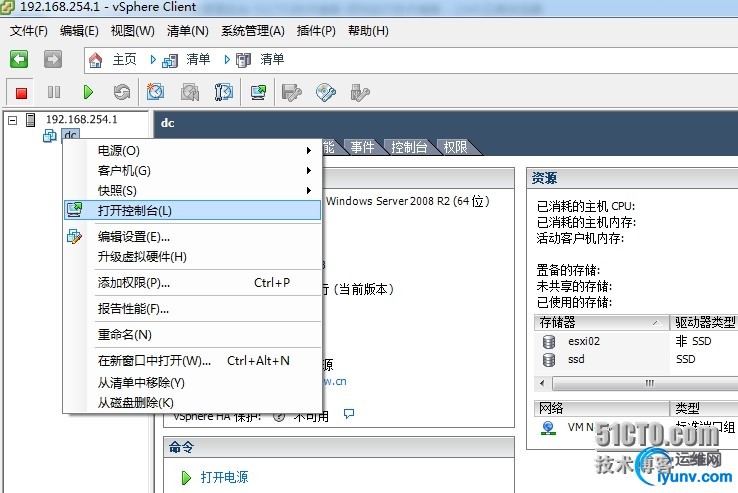Select the dc node in inventory tree

(71, 136)
